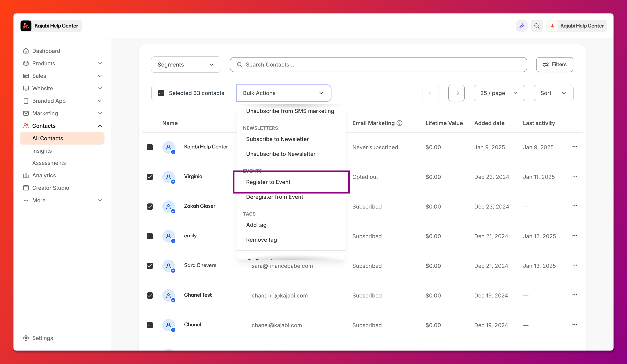The height and width of the screenshot is (364, 627).
Task: Open row options for Virginia
Action: pos(575,176)
